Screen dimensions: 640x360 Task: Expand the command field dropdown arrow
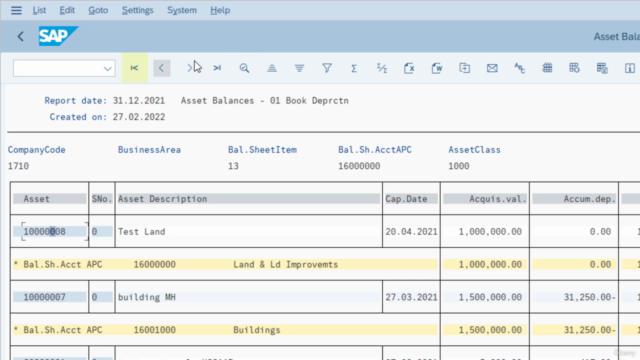107,68
